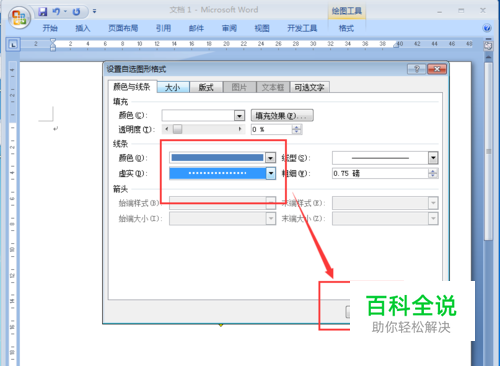Click the transparency slider left arrow
Image resolution: width=500 pixels, height=366 pixels.
(x=167, y=129)
